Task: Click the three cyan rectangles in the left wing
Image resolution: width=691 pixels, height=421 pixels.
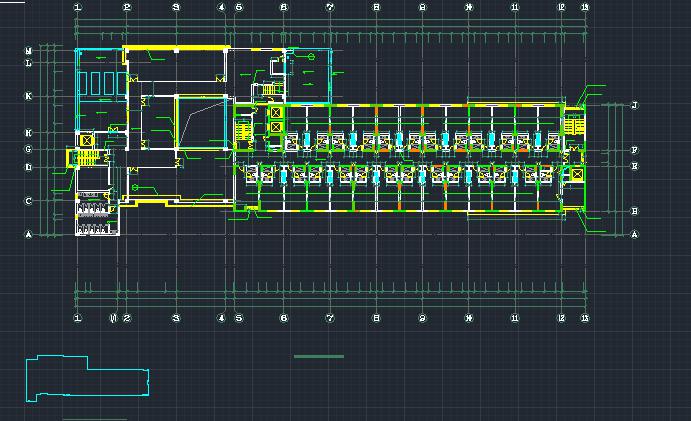Action: [100, 81]
